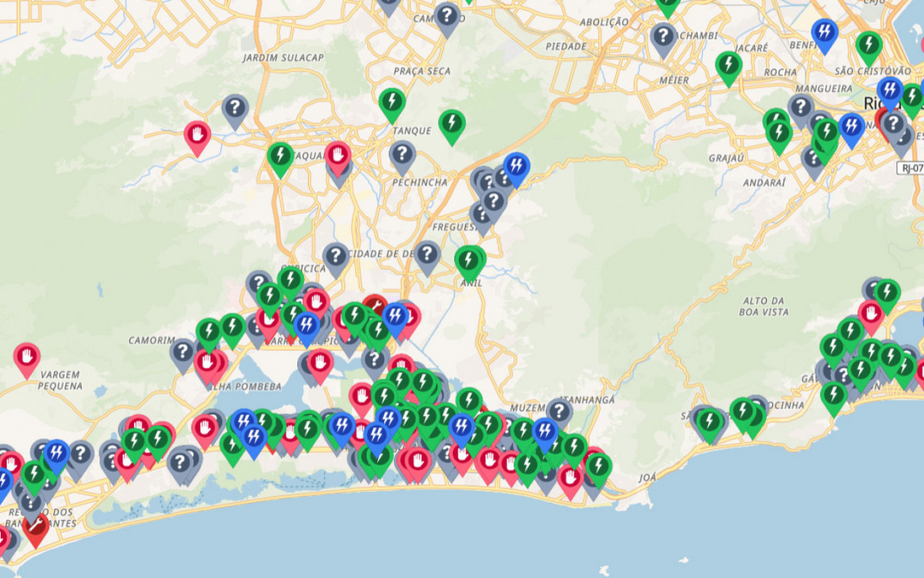Click the Abolição map label

[603, 22]
